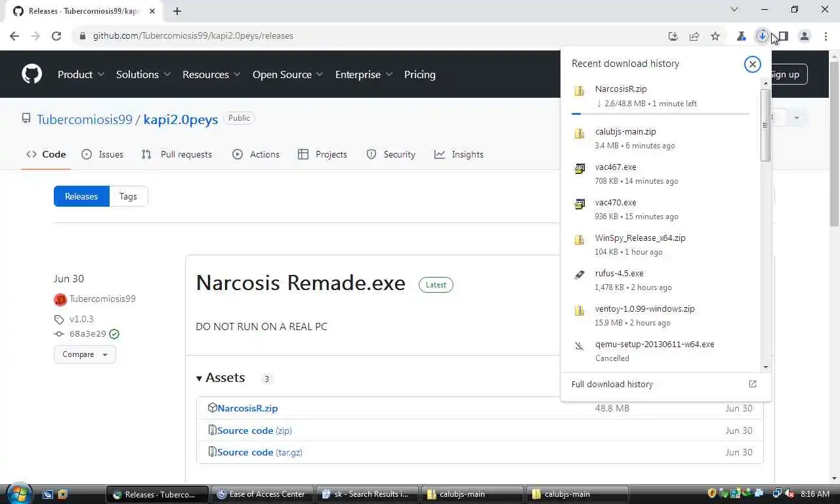Open calubjs-main.zip in the downloads list
Viewport: 840px width, 504px height.
(625, 131)
